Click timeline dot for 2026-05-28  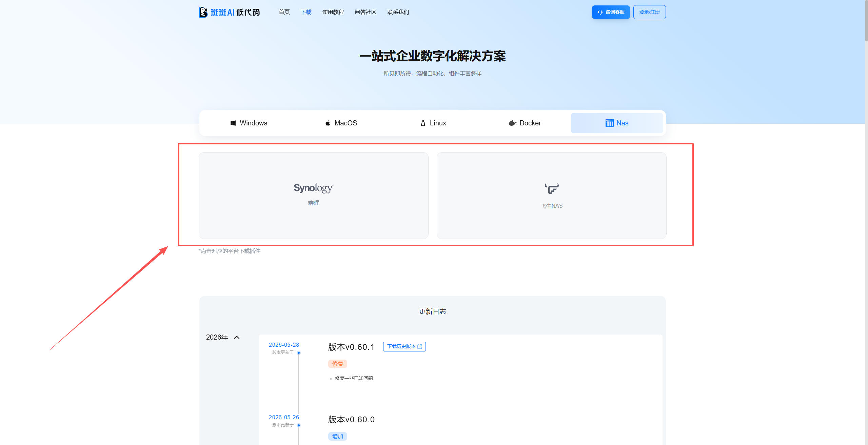coord(299,353)
